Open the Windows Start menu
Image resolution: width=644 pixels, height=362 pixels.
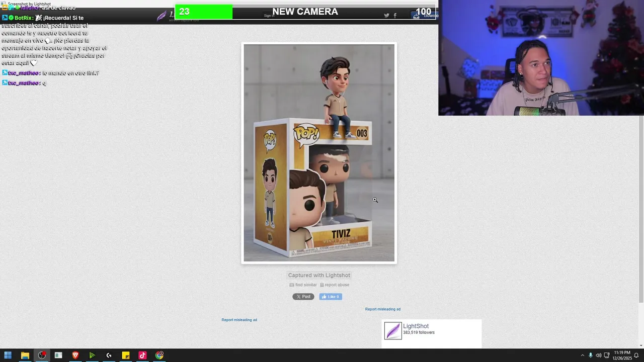click(8, 355)
